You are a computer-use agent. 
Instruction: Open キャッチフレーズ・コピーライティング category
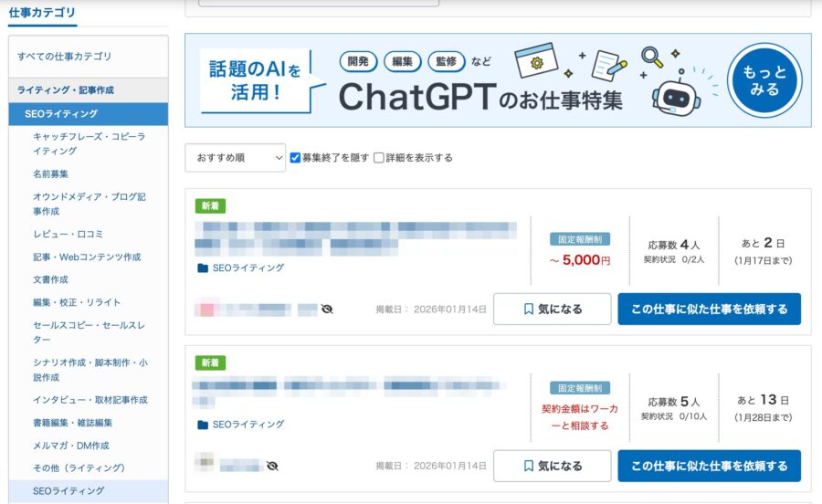click(89, 144)
